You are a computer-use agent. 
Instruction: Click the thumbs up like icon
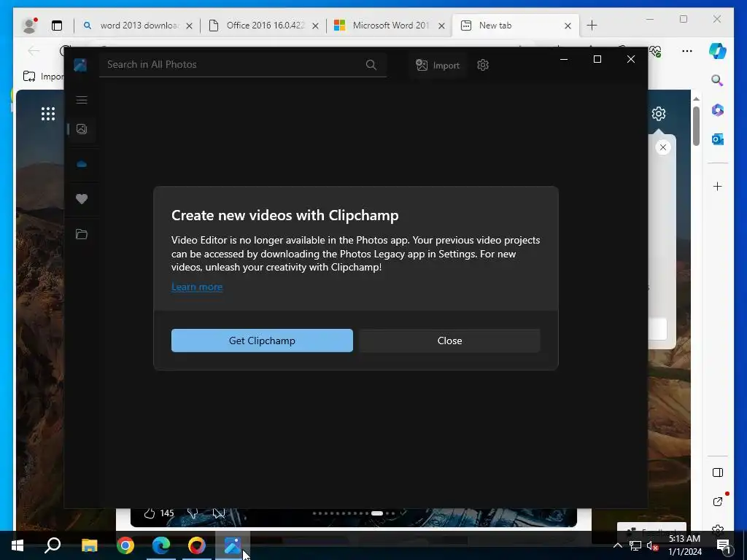tap(150, 513)
